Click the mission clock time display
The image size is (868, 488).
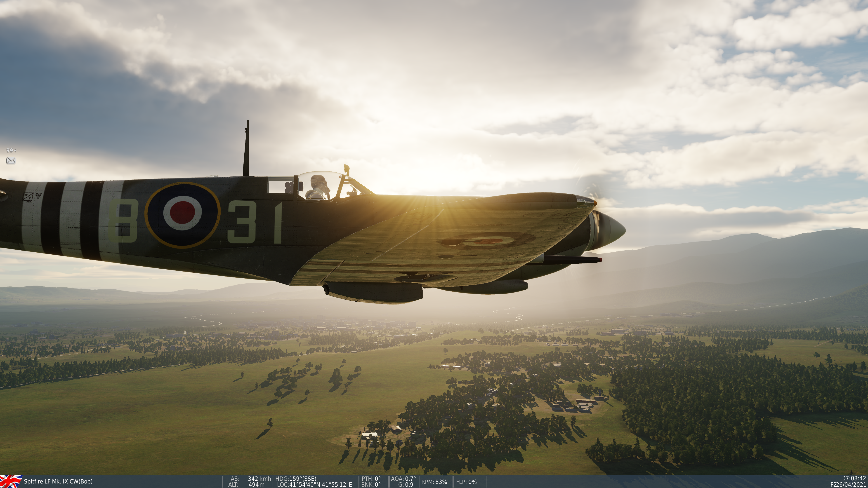coord(854,478)
